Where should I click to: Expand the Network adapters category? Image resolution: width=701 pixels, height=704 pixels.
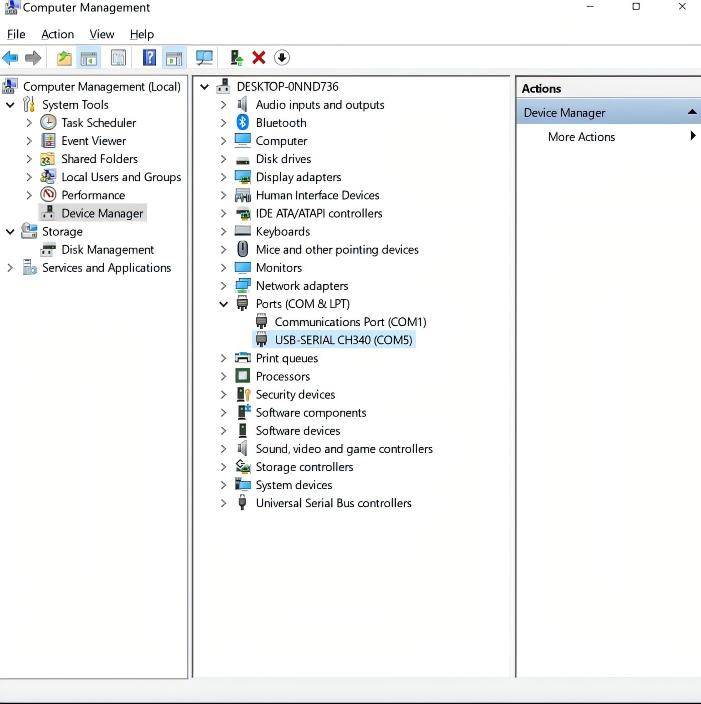(224, 286)
